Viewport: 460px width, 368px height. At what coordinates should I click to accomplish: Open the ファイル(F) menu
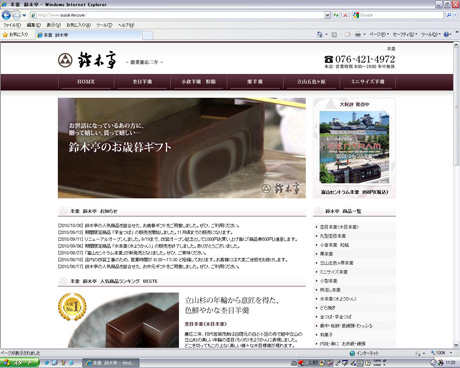pos(12,25)
